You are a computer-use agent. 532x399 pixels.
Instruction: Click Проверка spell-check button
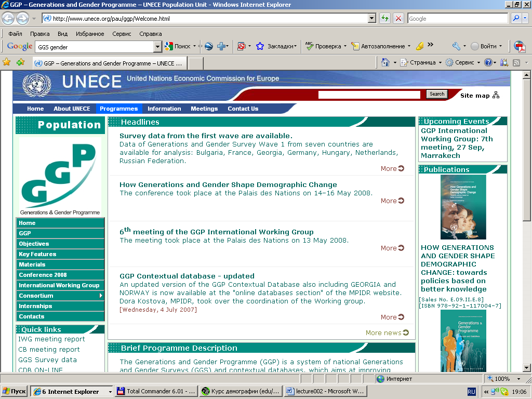[324, 46]
